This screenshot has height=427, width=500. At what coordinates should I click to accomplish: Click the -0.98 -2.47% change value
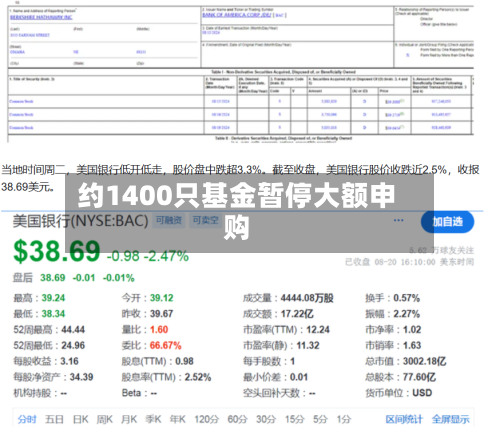(148, 256)
